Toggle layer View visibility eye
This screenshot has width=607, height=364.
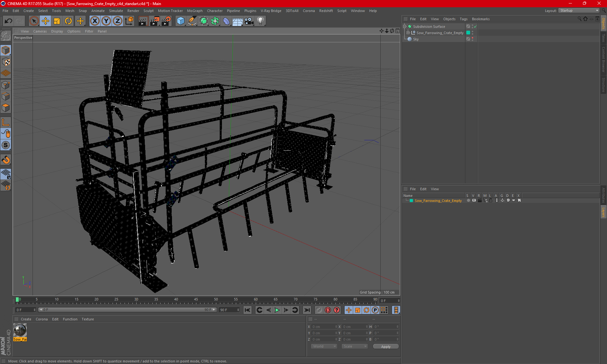coord(474,200)
